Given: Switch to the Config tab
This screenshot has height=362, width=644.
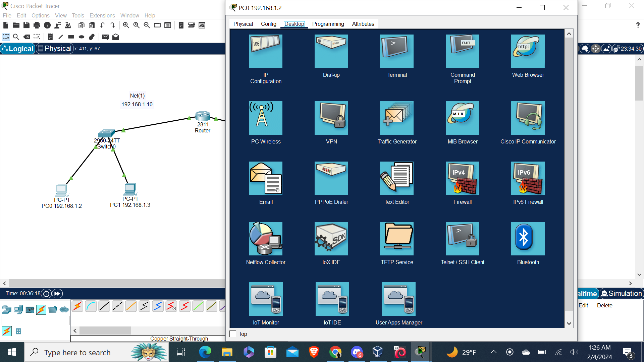Looking at the screenshot, I should coord(268,24).
